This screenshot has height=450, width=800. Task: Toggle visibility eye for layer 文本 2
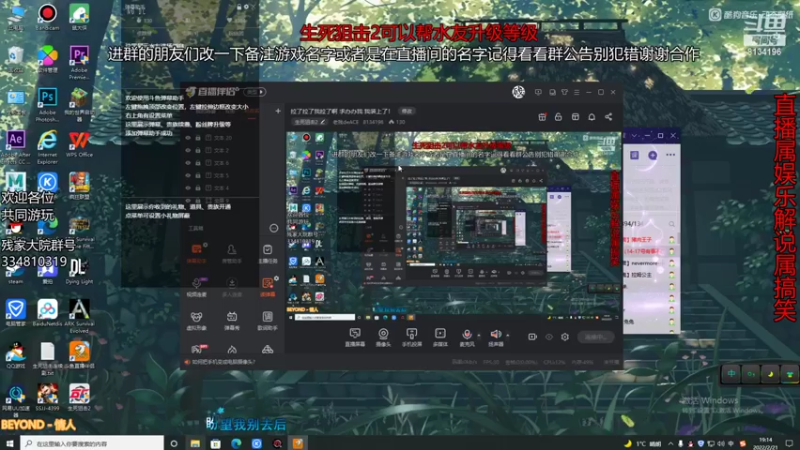tap(188, 151)
